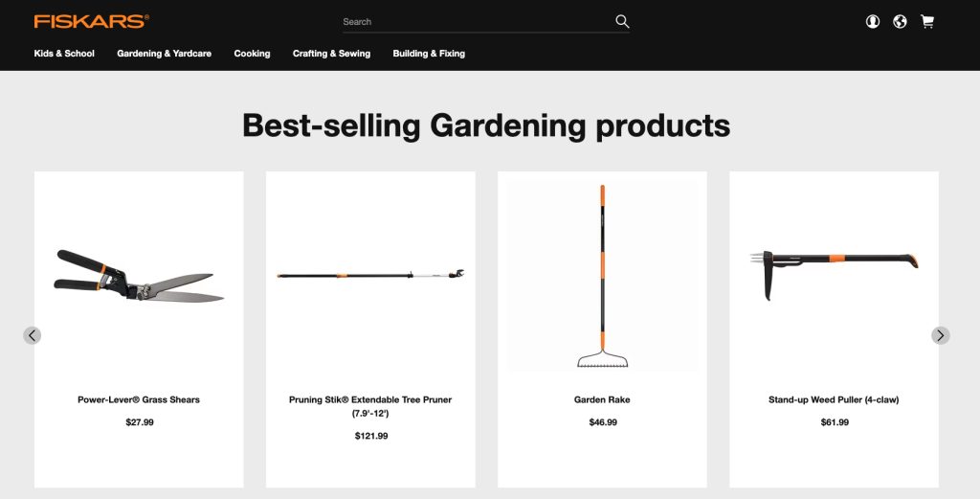Click the $61.99 price
This screenshot has height=499, width=980.
835,422
